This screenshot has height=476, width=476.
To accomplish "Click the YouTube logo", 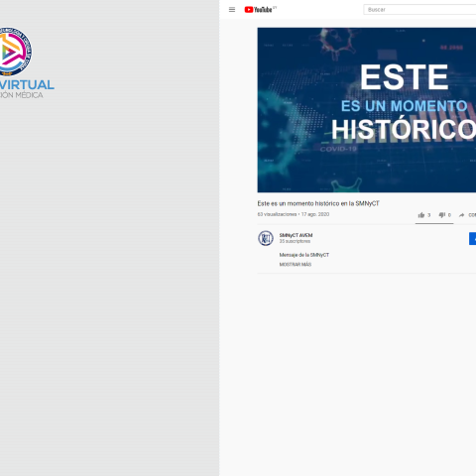I will 260,10.
